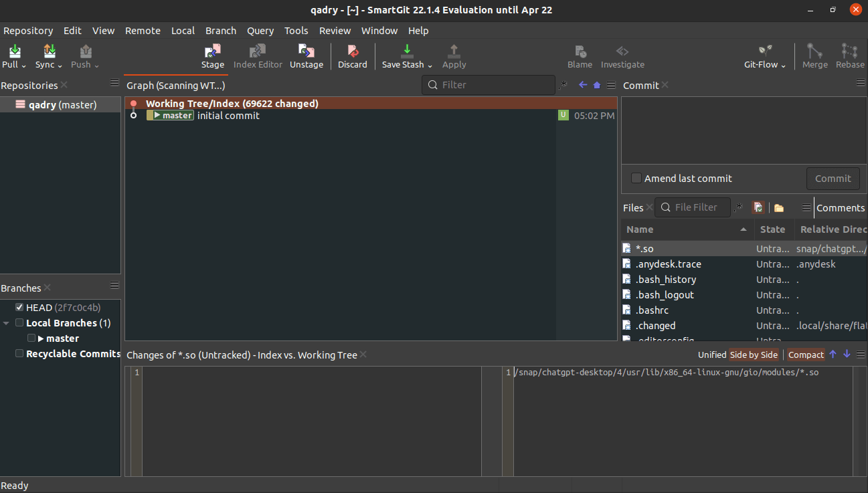Collapse the Local Branches tree node
Image resolution: width=868 pixels, height=493 pixels.
coord(7,323)
